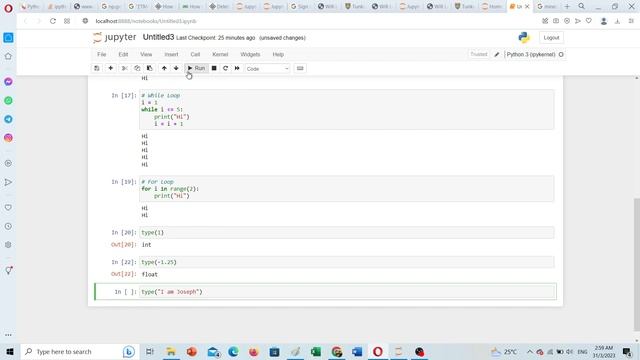
Task: Open the Edit menu
Action: 123,54
